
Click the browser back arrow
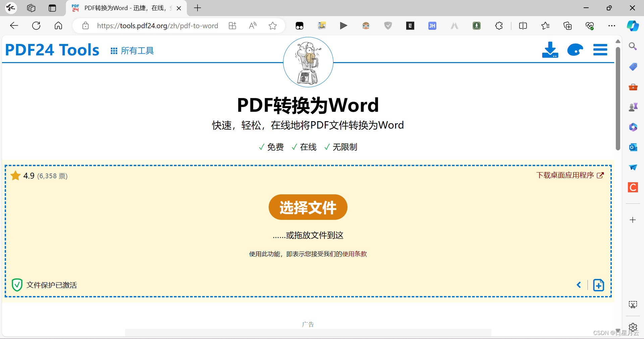coord(14,26)
